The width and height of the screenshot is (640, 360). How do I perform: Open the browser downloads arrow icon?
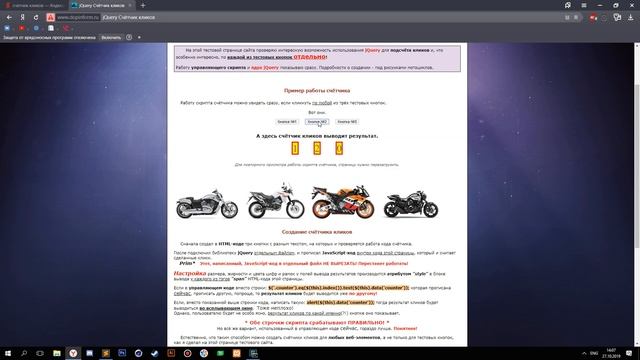630,17
